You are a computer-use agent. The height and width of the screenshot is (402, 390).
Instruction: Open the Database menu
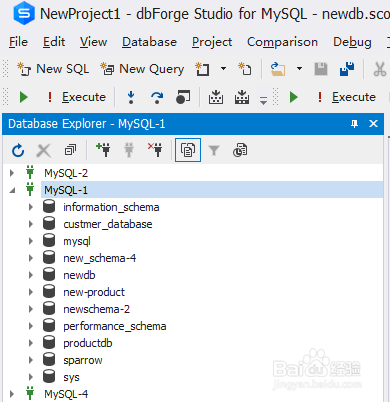click(149, 42)
